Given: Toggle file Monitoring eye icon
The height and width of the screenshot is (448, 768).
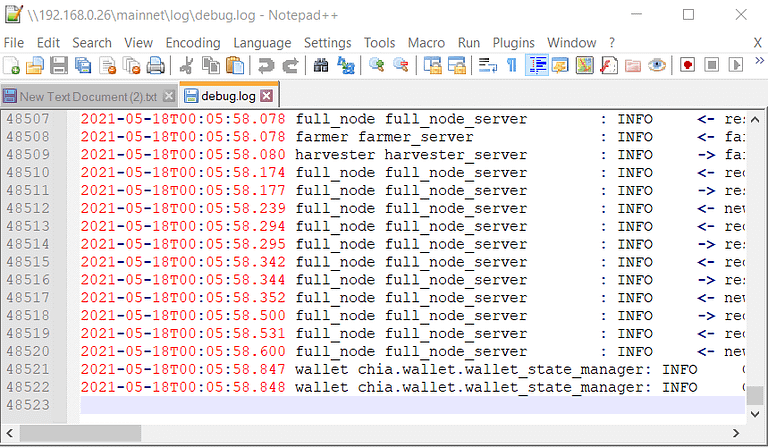Looking at the screenshot, I should (x=657, y=65).
